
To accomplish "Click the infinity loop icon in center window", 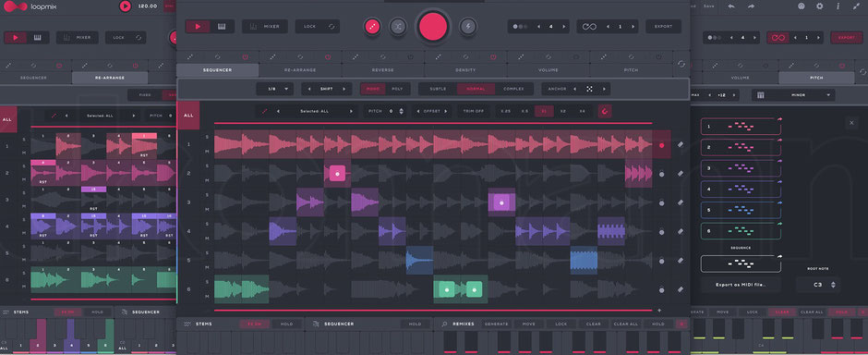I will click(x=589, y=27).
